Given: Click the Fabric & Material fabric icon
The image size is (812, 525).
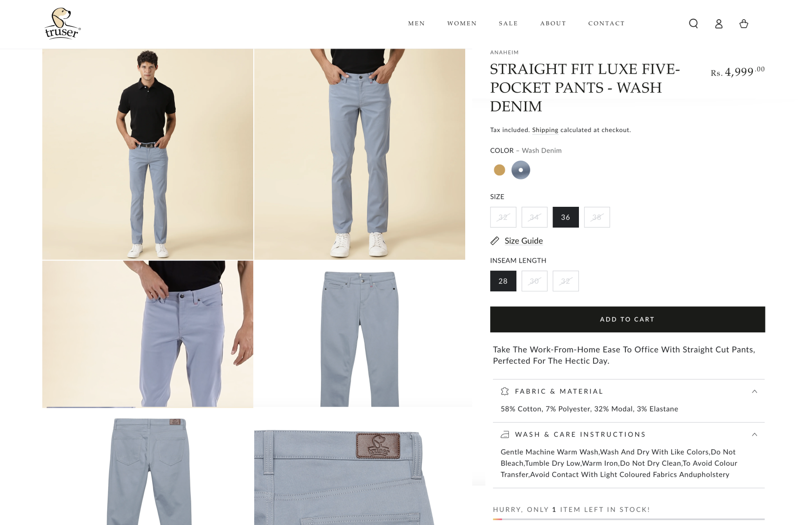Looking at the screenshot, I should [x=505, y=391].
